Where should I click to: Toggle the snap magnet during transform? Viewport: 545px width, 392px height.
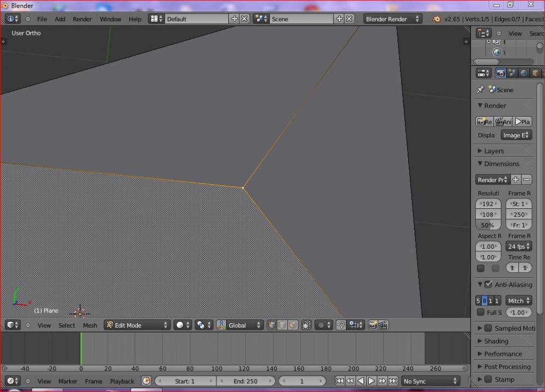coord(341,325)
